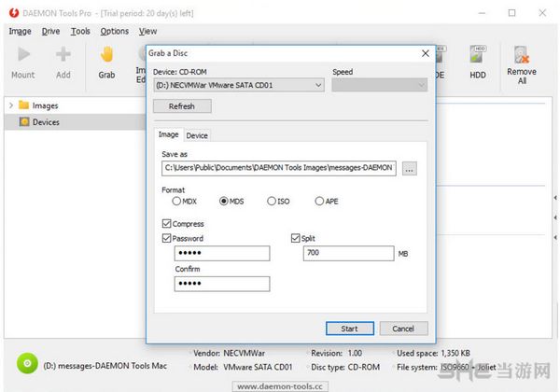Click the Add toolbar icon
This screenshot has width=560, height=392.
point(63,55)
